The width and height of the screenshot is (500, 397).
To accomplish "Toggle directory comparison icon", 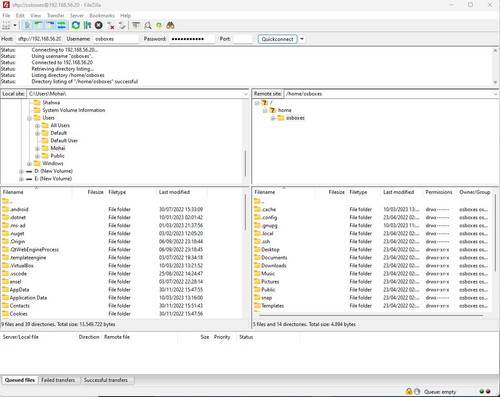I will (148, 25).
